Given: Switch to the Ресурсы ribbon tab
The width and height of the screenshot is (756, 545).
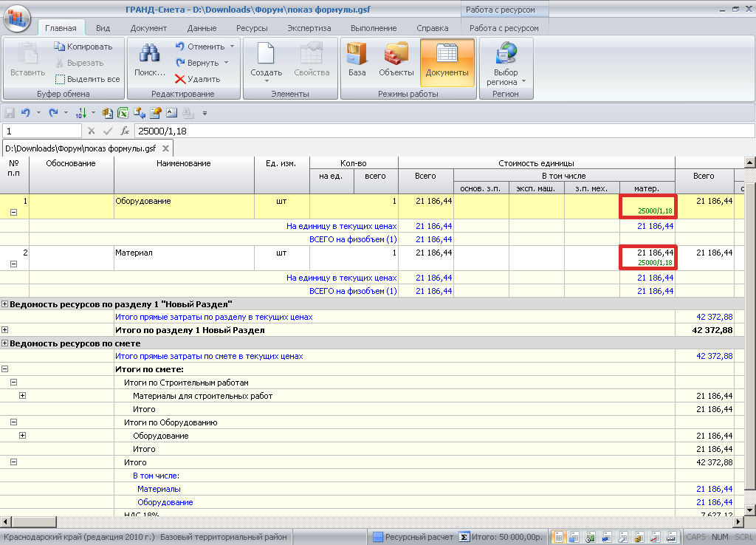Looking at the screenshot, I should (252, 28).
